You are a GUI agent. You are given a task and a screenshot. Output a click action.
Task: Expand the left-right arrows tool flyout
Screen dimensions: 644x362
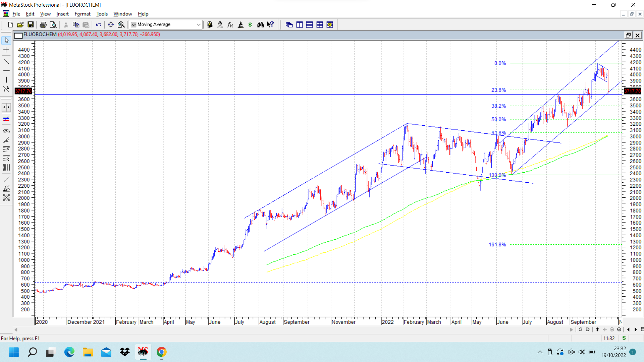[6, 107]
